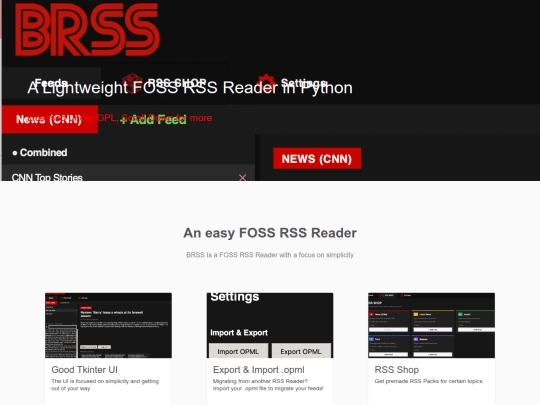Click the 'Good Tkinter UI' card title
The height and width of the screenshot is (405, 540).
84,370
